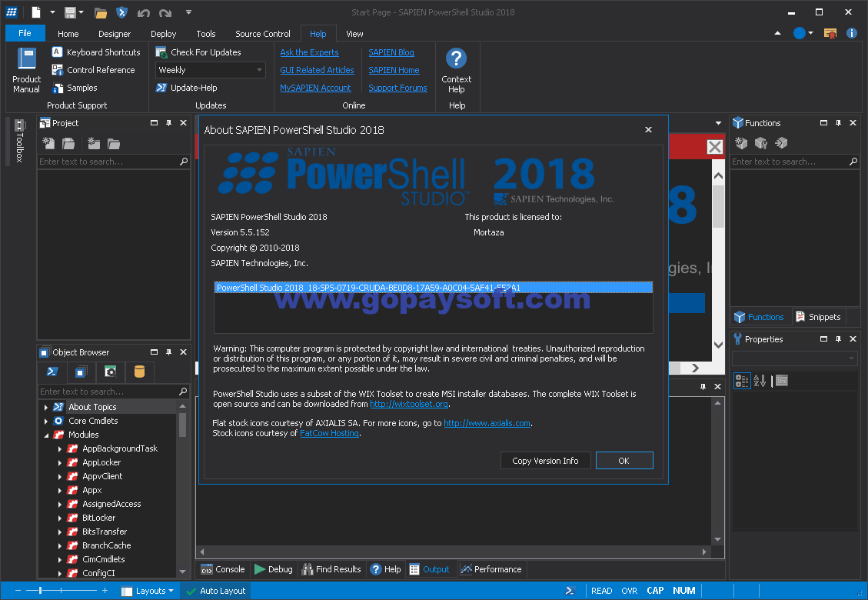Viewport: 868px width, 600px height.
Task: Create a new file in the Project panel
Action: click(x=48, y=144)
